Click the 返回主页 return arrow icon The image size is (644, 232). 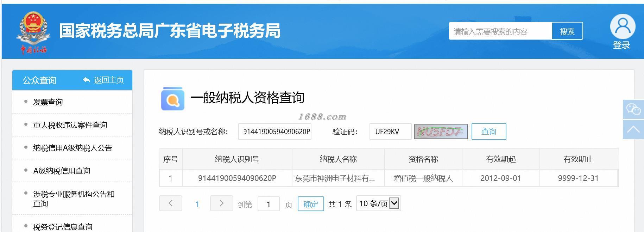coord(87,80)
